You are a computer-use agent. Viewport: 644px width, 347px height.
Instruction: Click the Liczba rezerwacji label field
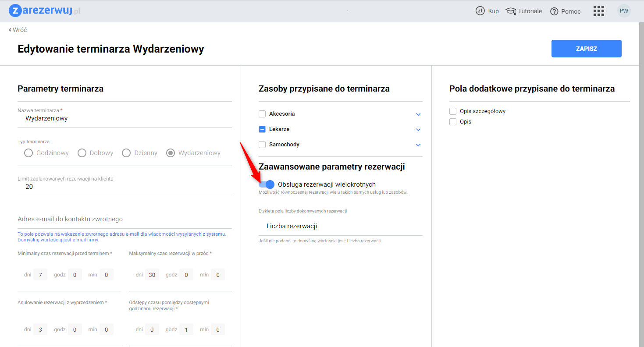coord(340,226)
